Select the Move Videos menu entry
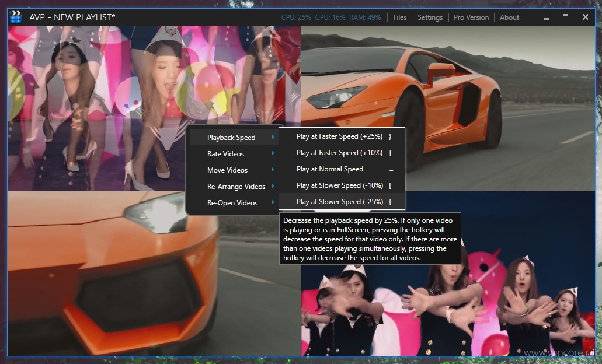Screen dimensions: 602x364 (234, 170)
